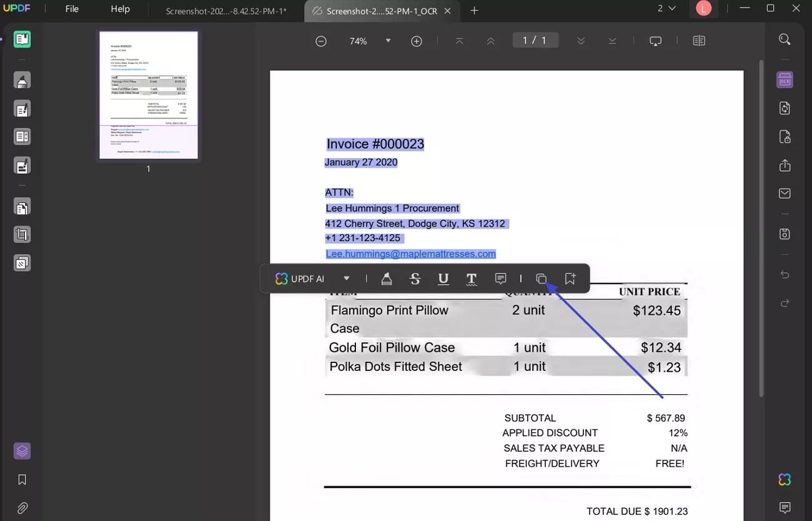
Task: Select the Comment highlighter tool in sidebar
Action: pyautogui.click(x=22, y=81)
